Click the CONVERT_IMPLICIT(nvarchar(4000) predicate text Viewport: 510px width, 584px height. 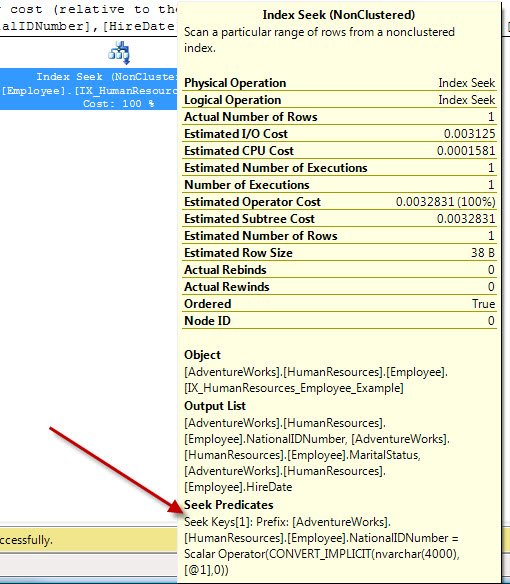point(363,554)
